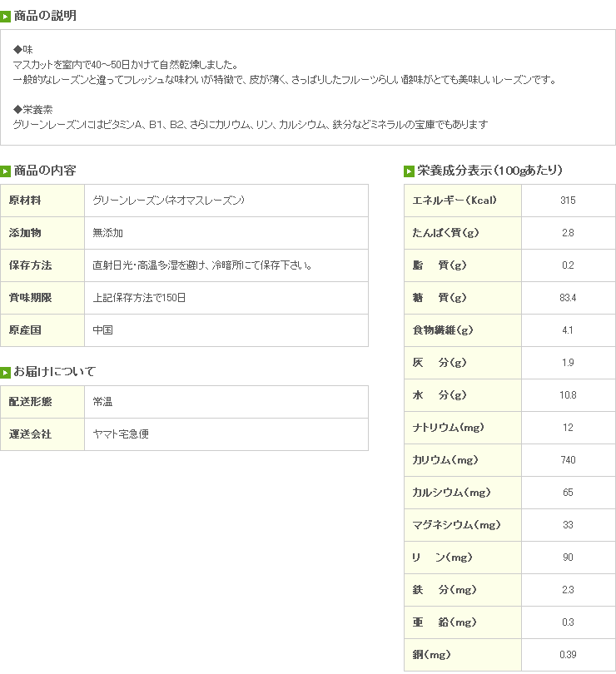616x674 pixels.
Task: Click the エネルギー(Kcal) value 315
Action: 568,201
